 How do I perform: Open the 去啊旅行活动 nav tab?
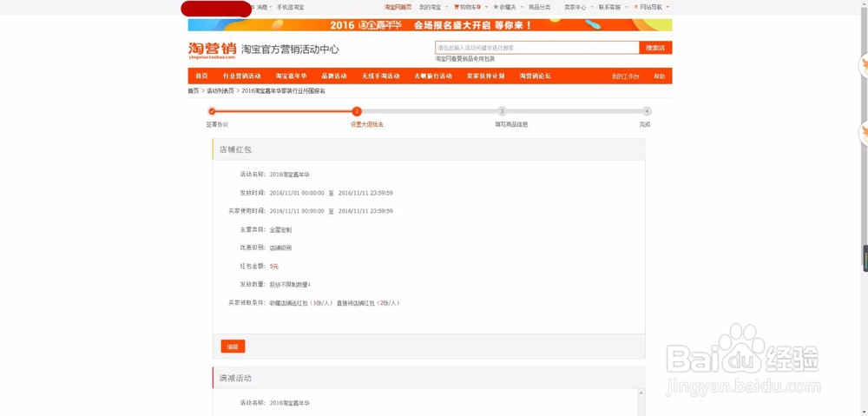tap(433, 76)
